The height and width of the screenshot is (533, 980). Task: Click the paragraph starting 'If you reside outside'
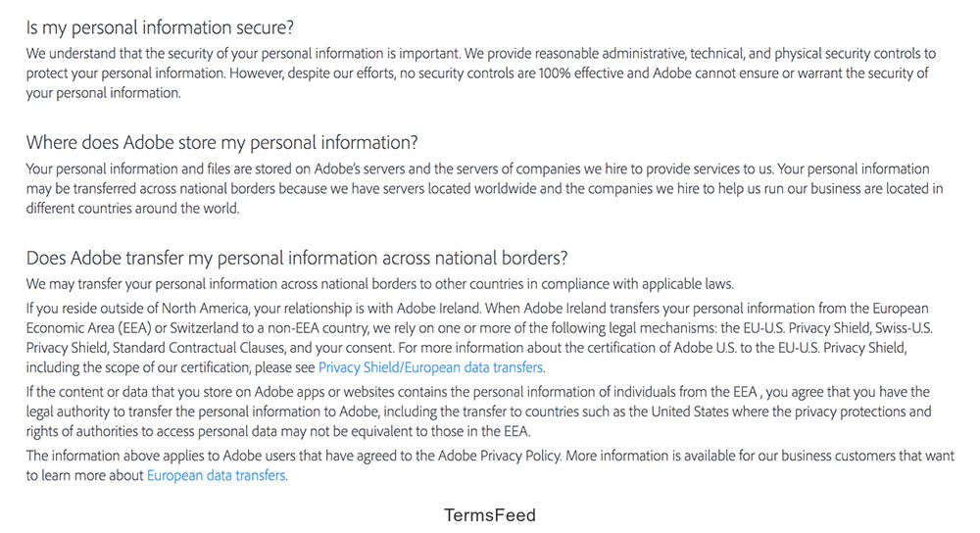click(x=480, y=338)
